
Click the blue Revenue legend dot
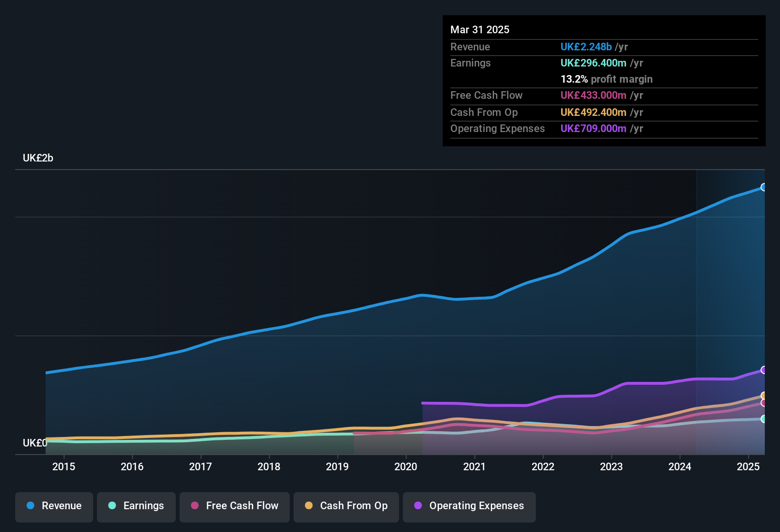tap(30, 506)
